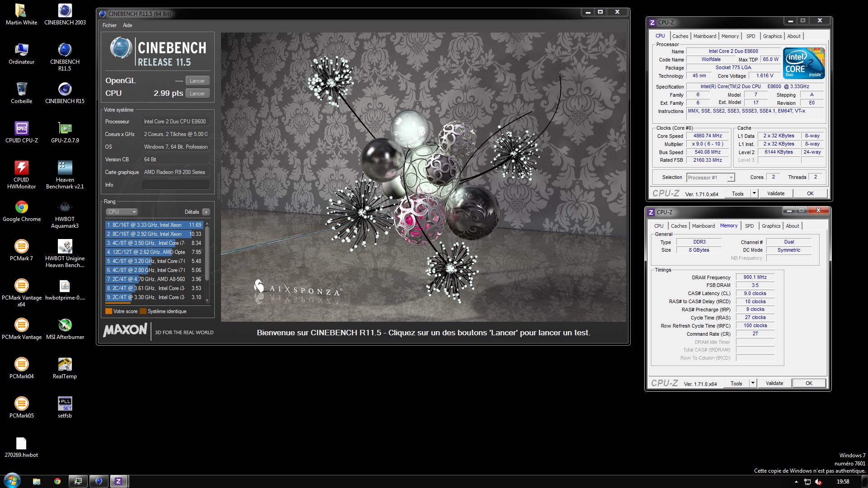The image size is (868, 488).
Task: Click the Cinebench rendered scene preview
Action: coord(424,177)
